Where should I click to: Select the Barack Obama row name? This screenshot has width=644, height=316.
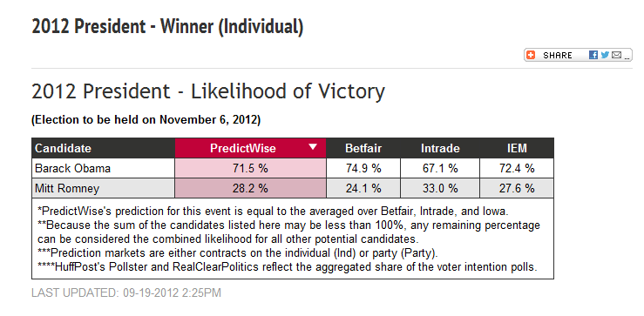click(72, 168)
